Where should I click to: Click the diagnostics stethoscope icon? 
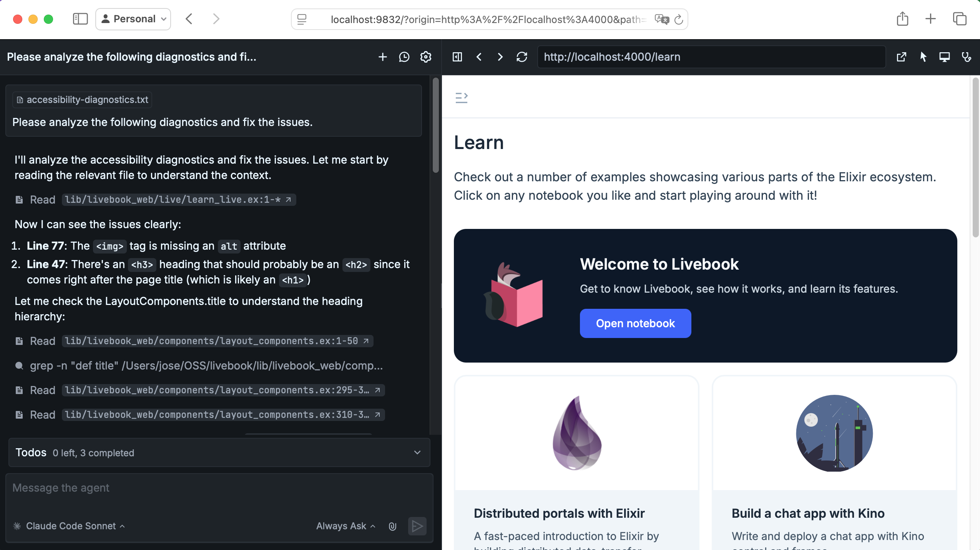pyautogui.click(x=966, y=57)
